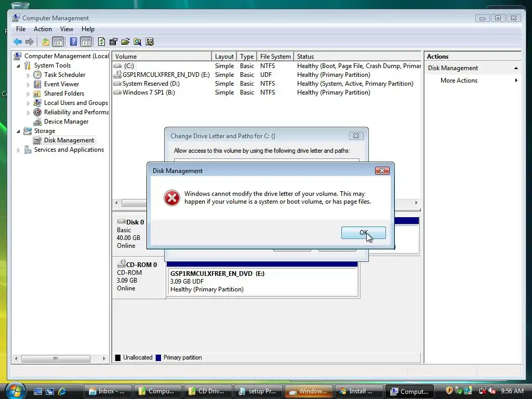Screen dimensions: 532x399
Task: Click the Show Desktop quick launch icon
Action: (37, 392)
